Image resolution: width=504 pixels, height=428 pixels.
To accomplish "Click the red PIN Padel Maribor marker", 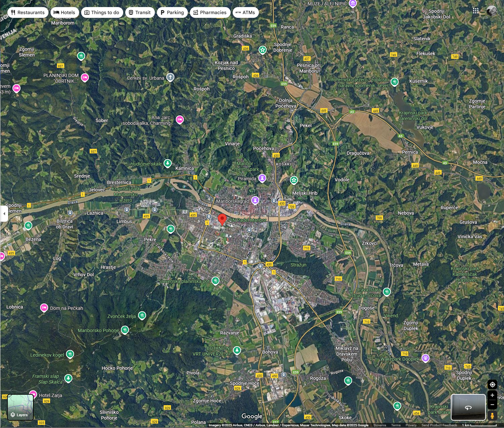I will (x=222, y=219).
